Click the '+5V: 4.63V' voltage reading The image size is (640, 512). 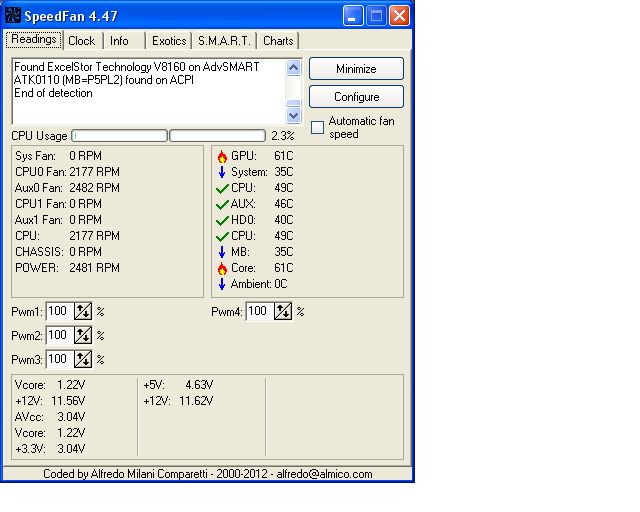(178, 385)
